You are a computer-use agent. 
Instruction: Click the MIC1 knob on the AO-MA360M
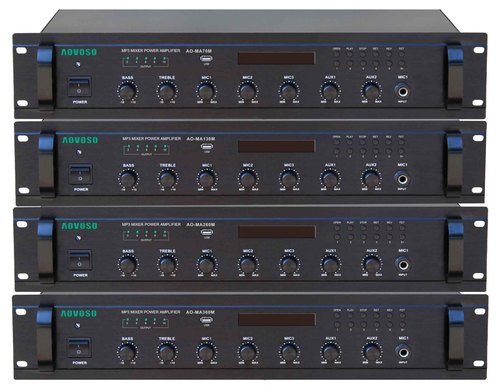(207, 352)
